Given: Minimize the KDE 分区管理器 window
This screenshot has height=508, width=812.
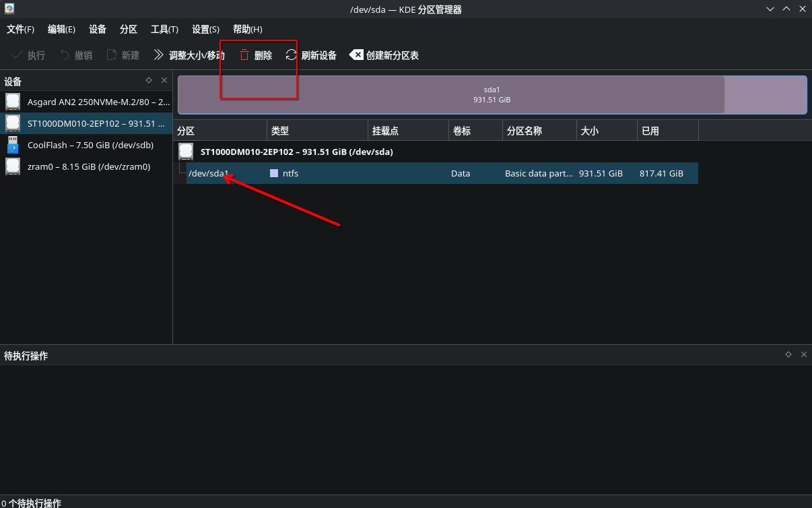Looking at the screenshot, I should [770, 9].
